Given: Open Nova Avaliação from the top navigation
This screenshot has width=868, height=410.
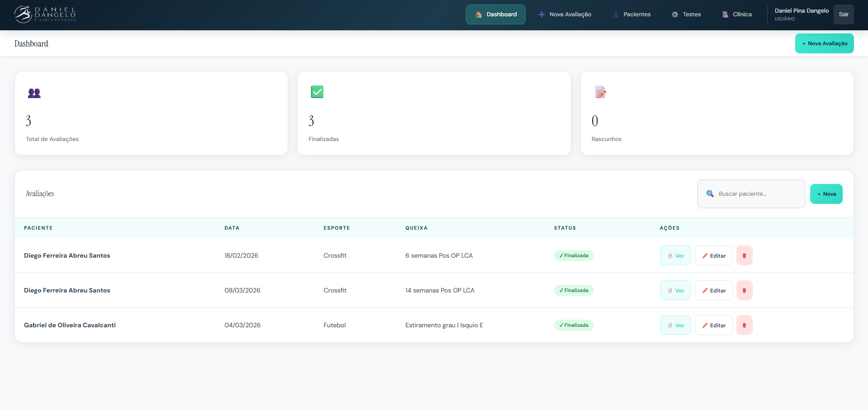Looking at the screenshot, I should pos(564,14).
